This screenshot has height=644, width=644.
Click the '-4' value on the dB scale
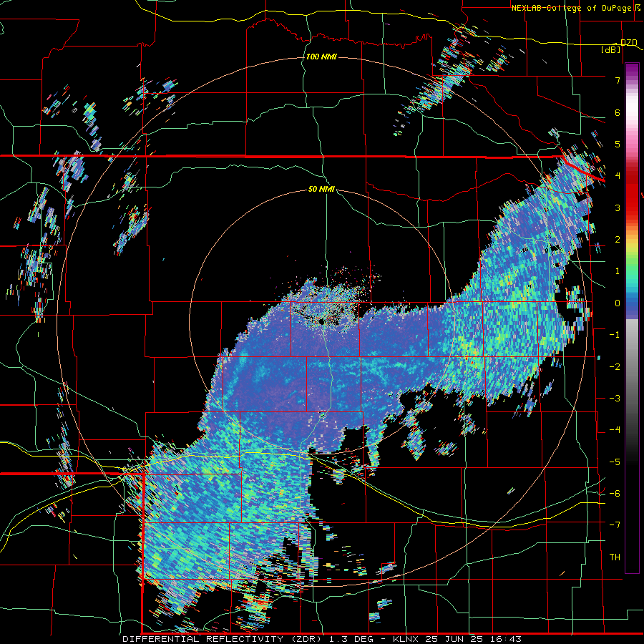[615, 430]
